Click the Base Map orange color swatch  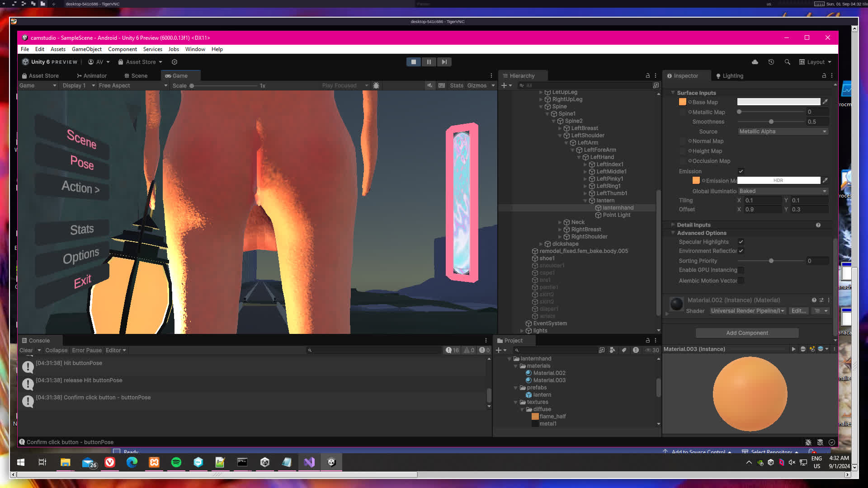(682, 102)
